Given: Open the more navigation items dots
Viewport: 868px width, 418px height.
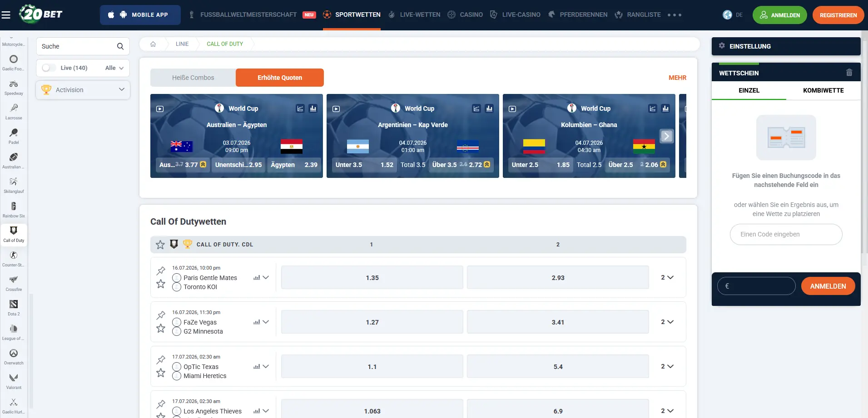Looking at the screenshot, I should pos(675,15).
